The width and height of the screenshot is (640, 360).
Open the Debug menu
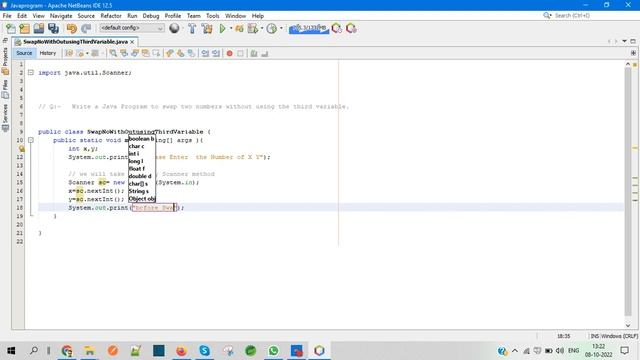[x=151, y=16]
